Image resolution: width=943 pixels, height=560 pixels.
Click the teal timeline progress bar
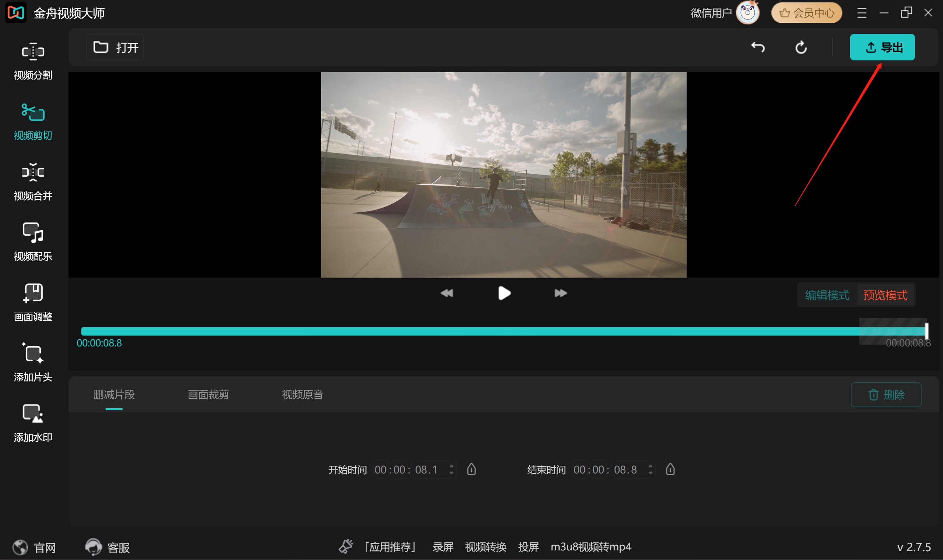coord(504,331)
